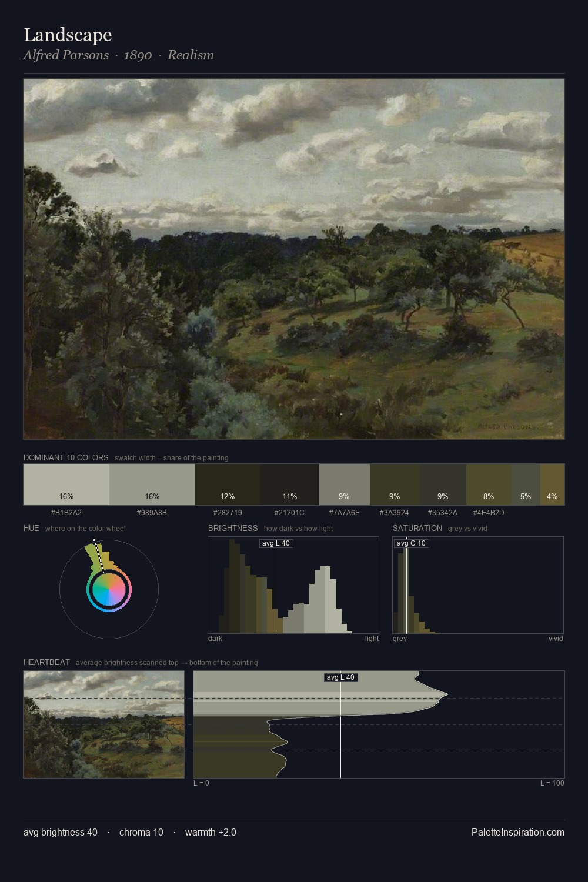Click the hue color wheel chart
Image resolution: width=588 pixels, height=882 pixels.
click(109, 589)
